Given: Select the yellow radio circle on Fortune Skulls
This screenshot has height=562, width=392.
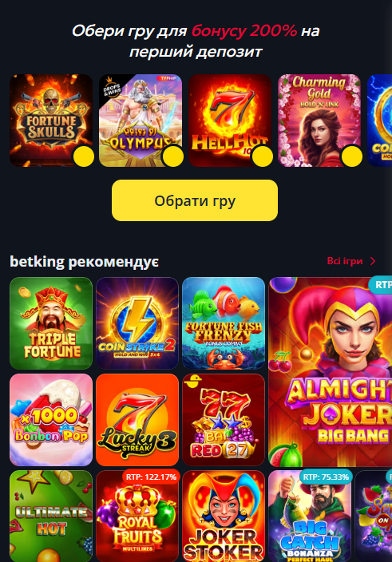Looking at the screenshot, I should [84, 156].
